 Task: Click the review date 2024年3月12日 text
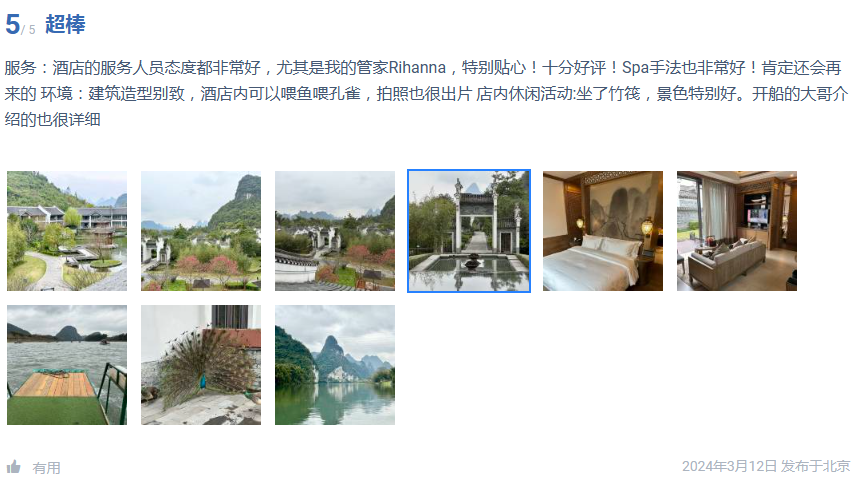(729, 466)
